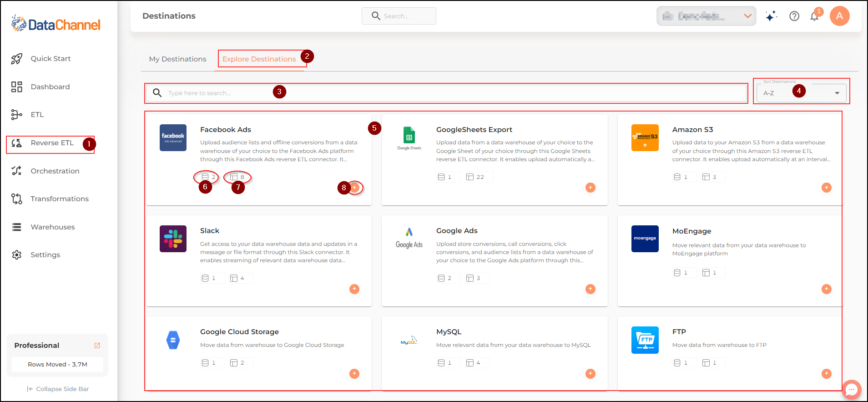Open Orchestration from the sidebar
Viewport: 868px width, 402px height.
pos(55,171)
